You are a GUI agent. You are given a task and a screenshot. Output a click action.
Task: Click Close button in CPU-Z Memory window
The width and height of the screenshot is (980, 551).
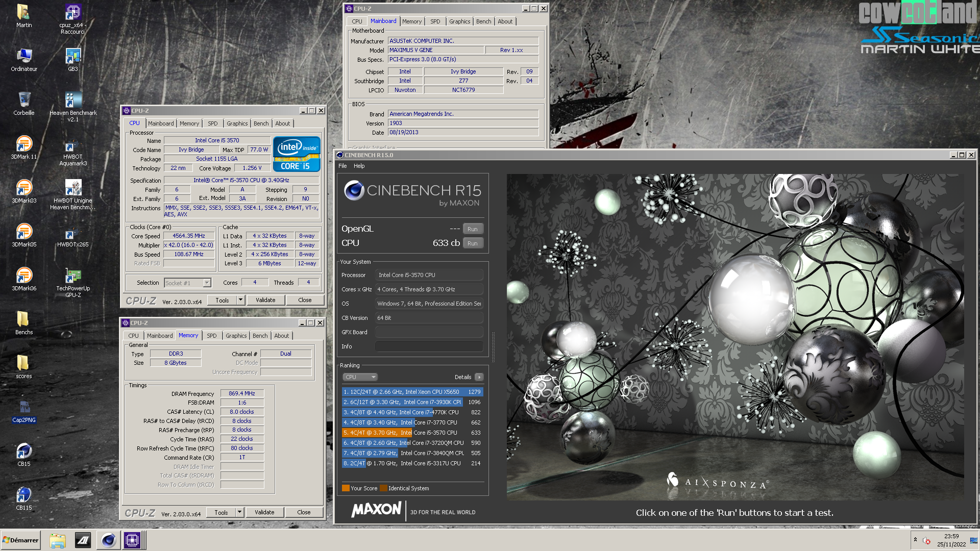pyautogui.click(x=304, y=512)
